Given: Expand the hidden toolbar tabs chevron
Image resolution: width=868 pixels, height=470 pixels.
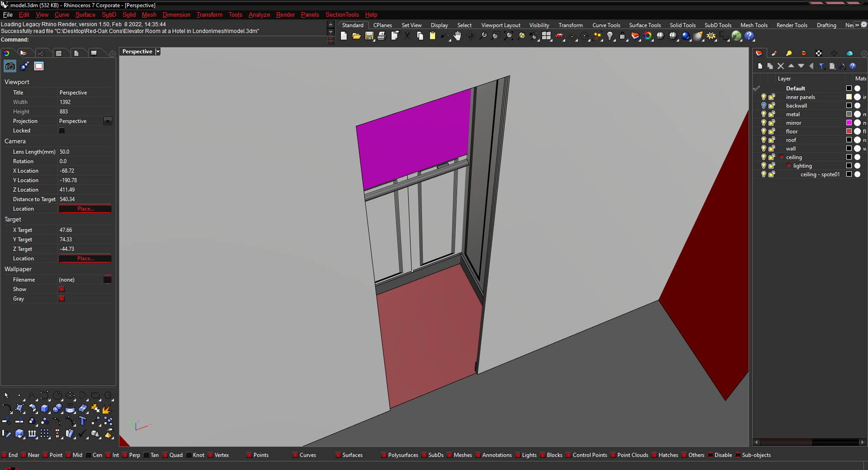Looking at the screenshot, I should coord(856,25).
